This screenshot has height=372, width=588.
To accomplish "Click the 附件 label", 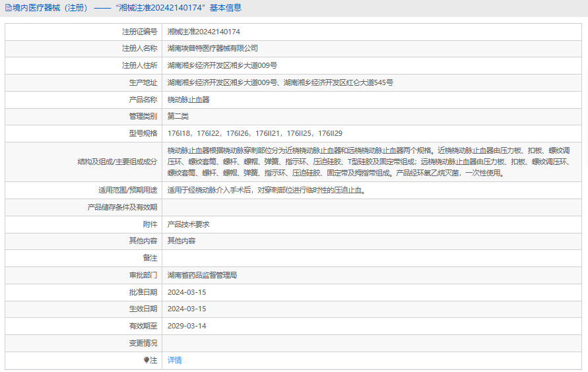I will coord(150,224).
